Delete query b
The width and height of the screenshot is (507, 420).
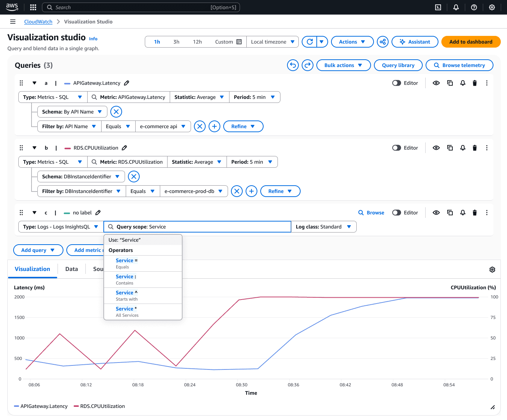[x=475, y=148]
